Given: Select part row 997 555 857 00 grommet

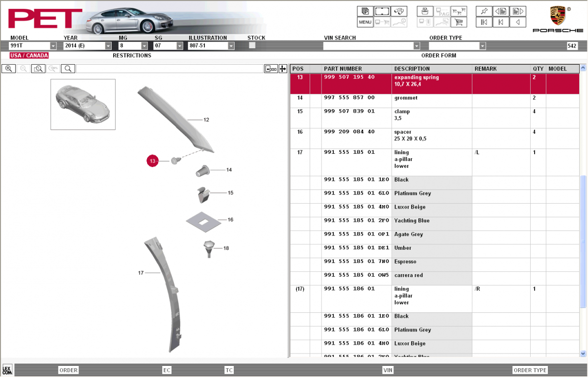Looking at the screenshot, I should [435, 101].
